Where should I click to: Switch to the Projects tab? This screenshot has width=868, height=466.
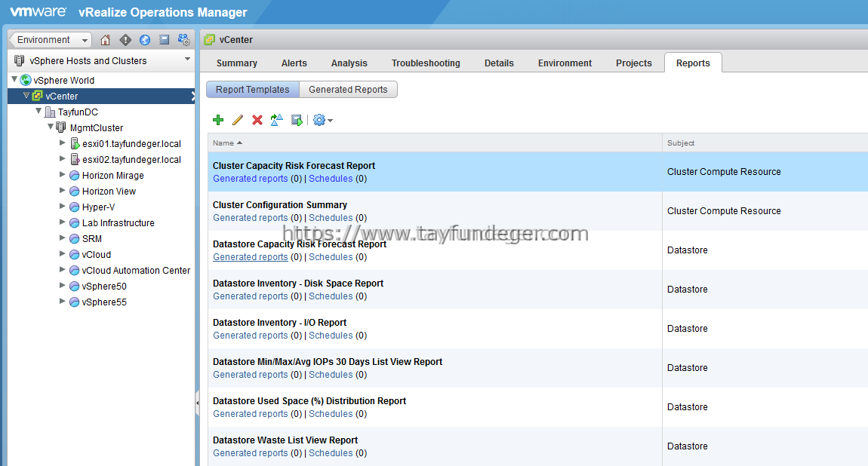click(634, 63)
